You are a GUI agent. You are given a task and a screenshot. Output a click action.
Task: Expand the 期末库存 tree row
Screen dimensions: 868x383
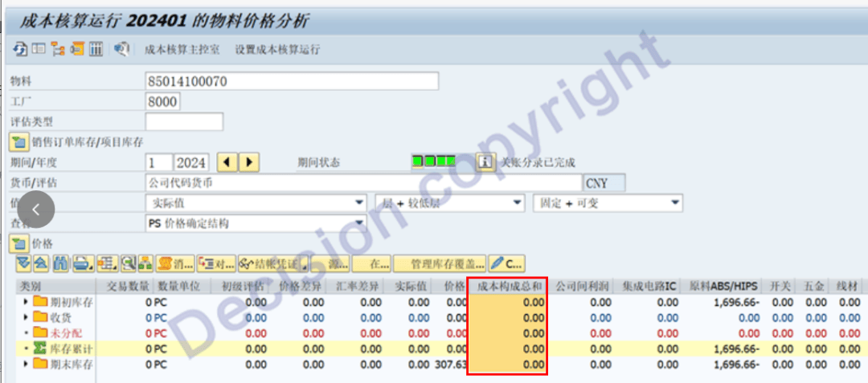[x=25, y=365]
